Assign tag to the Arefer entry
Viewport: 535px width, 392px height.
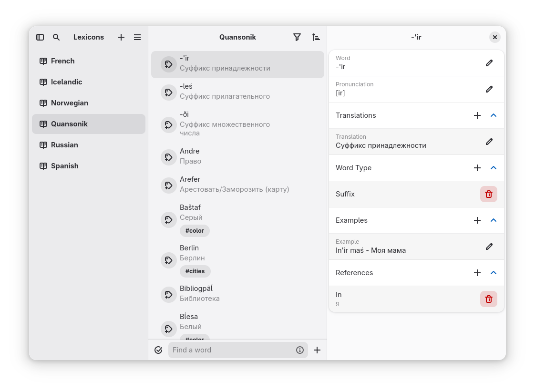click(168, 185)
